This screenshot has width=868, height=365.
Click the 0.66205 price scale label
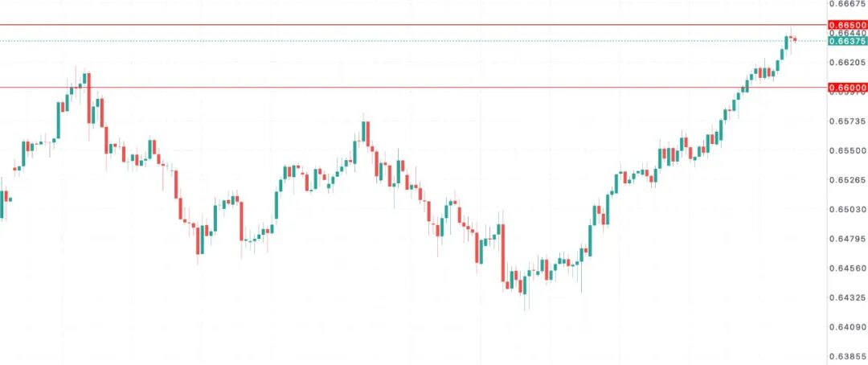pyautogui.click(x=847, y=62)
